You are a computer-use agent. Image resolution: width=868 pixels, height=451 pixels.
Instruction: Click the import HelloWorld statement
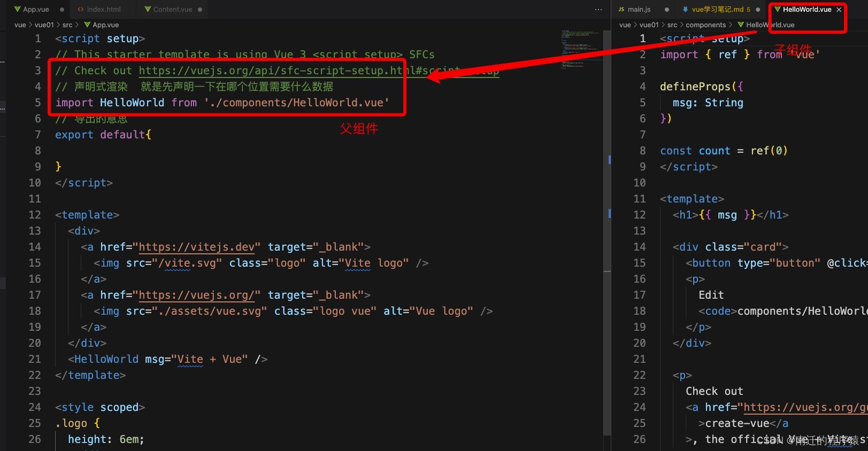222,103
